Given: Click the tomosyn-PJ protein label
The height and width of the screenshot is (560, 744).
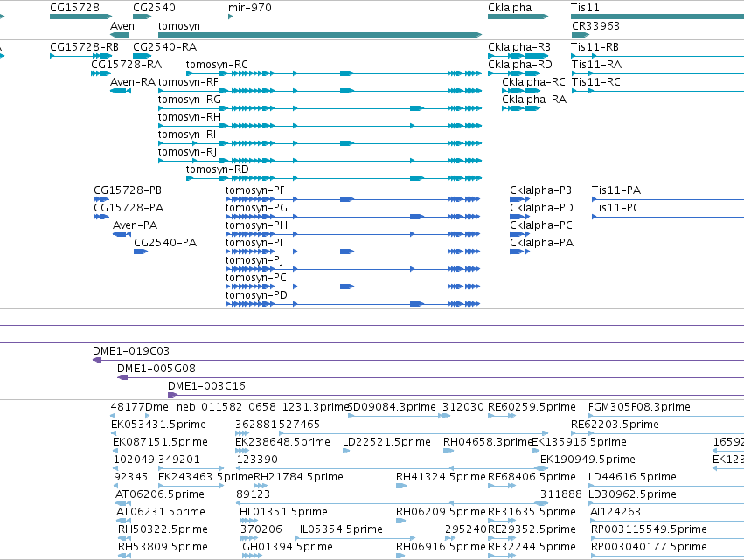Looking at the screenshot, I should click(x=254, y=260).
